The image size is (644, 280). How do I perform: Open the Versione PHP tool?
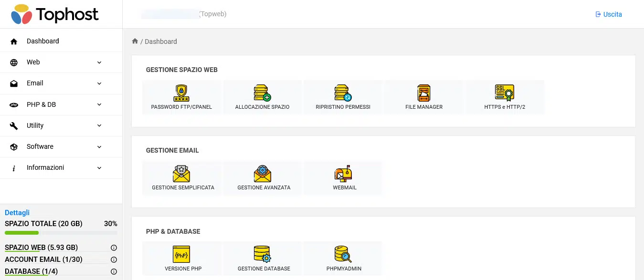click(x=182, y=258)
